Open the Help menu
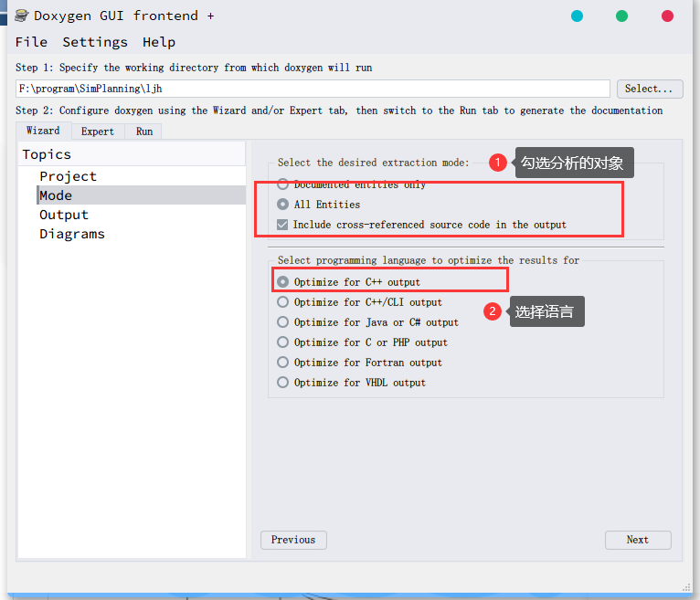 pos(159,42)
